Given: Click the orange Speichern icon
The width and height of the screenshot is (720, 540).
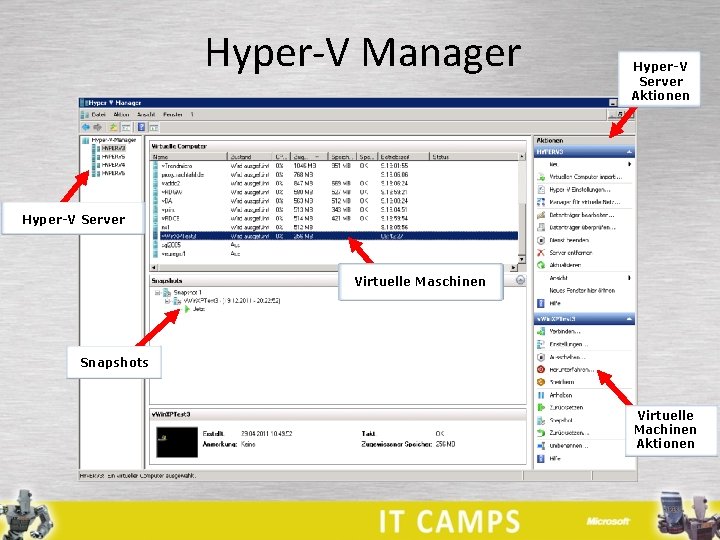Looking at the screenshot, I should coord(541,382).
